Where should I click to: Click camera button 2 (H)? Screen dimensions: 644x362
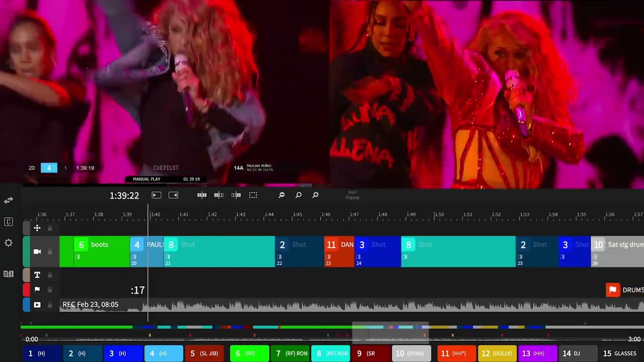pos(83,353)
